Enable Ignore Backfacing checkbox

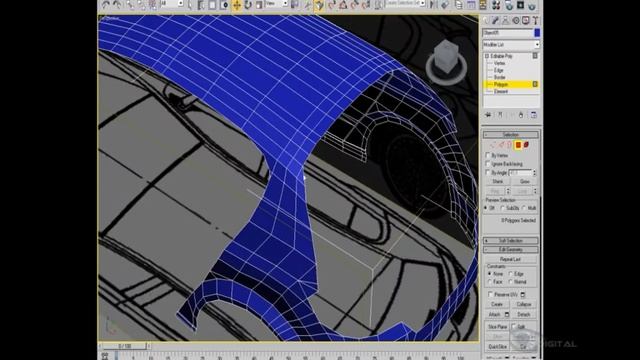[x=488, y=164]
